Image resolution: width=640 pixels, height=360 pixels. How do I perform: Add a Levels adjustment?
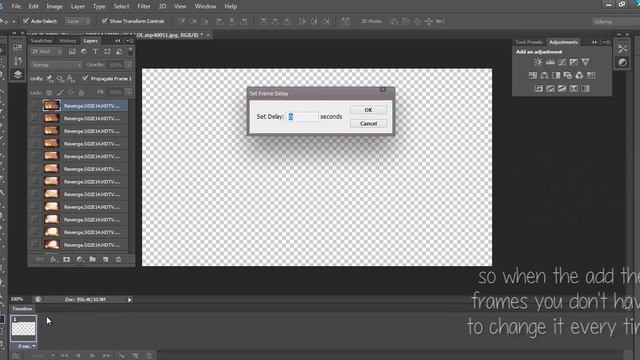[x=550, y=62]
